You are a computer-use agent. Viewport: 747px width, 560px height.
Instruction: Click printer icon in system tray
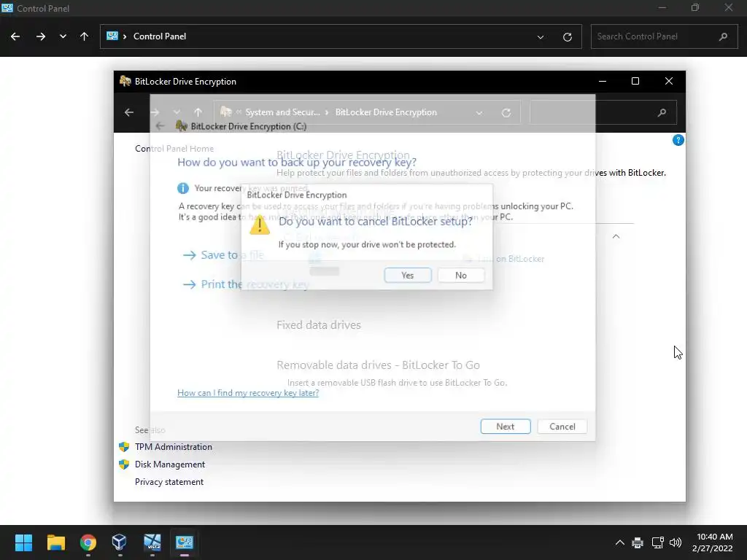tap(638, 542)
